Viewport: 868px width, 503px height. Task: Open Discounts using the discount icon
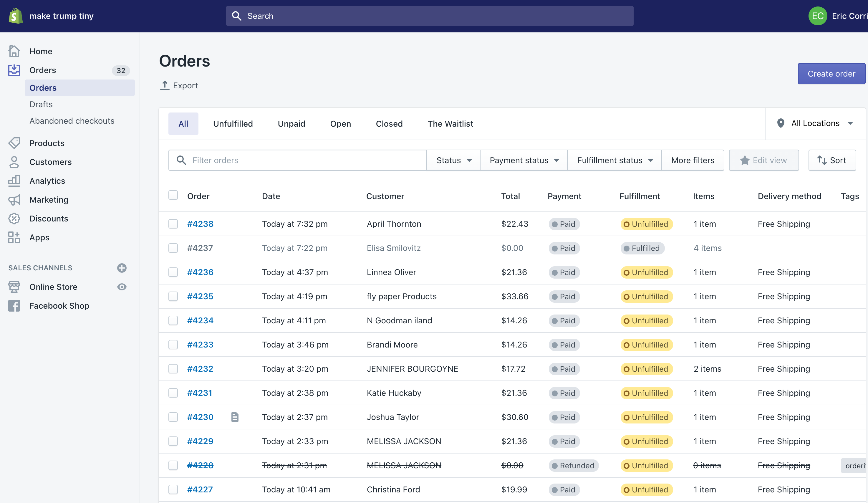[x=14, y=219]
